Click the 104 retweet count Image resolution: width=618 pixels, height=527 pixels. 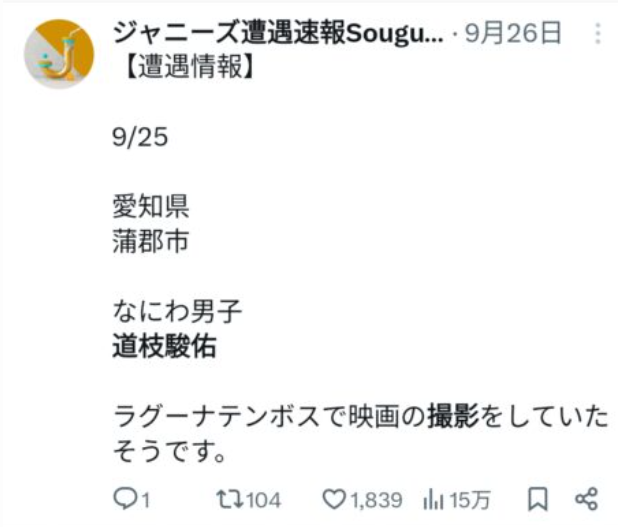tap(264, 499)
